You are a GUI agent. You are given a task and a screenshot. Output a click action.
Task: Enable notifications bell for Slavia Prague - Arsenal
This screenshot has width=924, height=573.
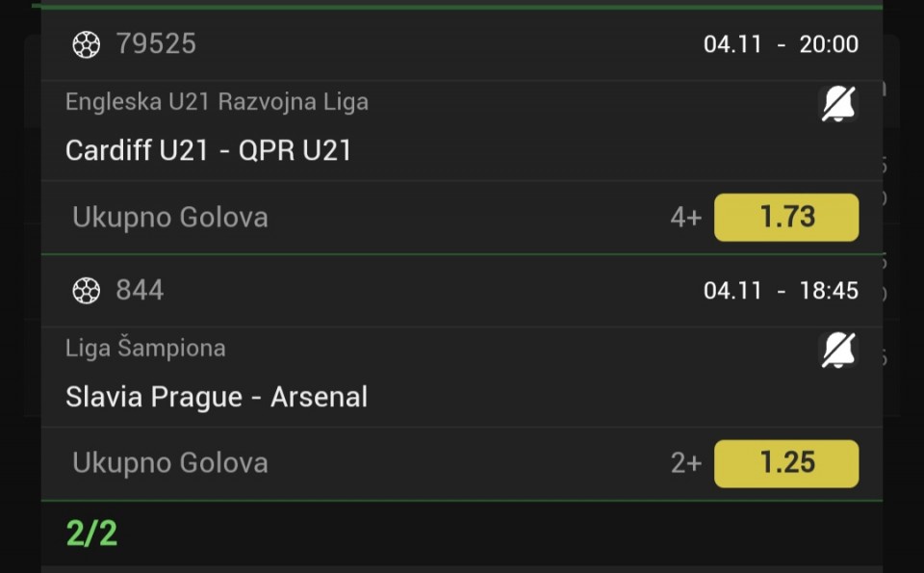click(837, 350)
